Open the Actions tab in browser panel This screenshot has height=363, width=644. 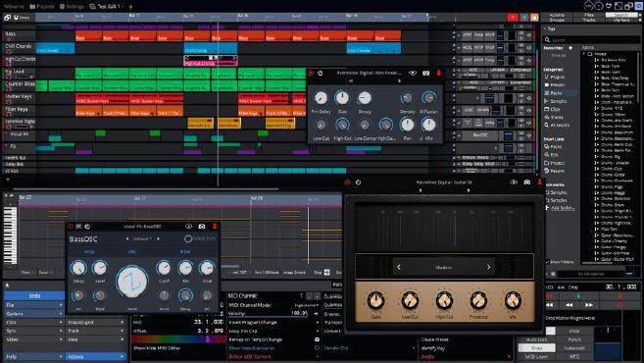557,15
